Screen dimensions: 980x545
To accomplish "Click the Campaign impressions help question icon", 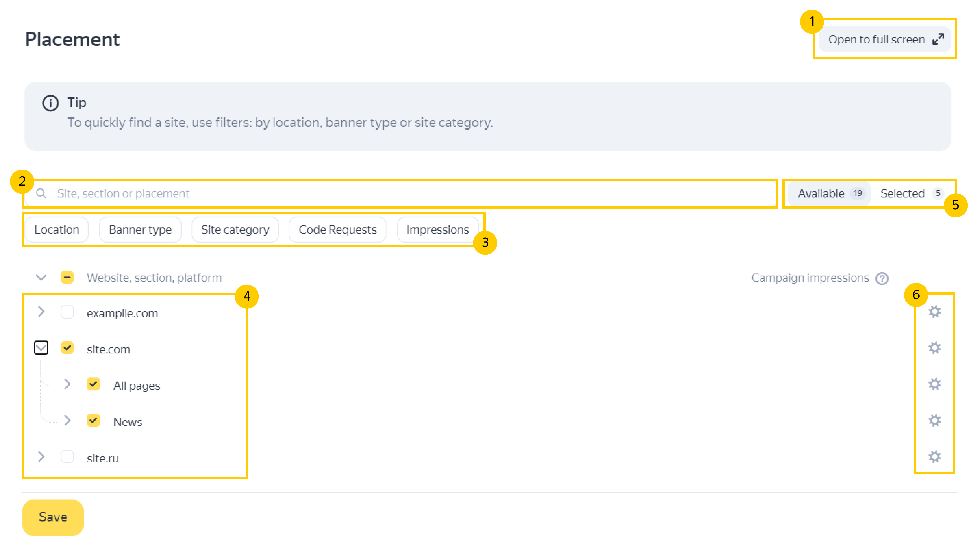I will (x=882, y=278).
